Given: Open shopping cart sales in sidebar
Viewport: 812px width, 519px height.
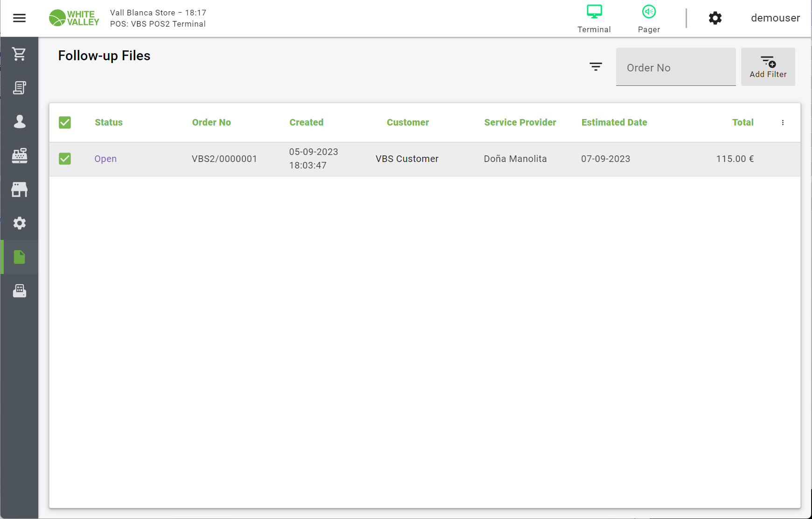Looking at the screenshot, I should (19, 54).
